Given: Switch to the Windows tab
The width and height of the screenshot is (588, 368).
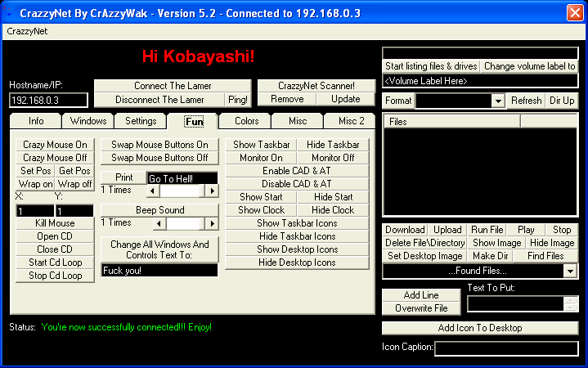Looking at the screenshot, I should [x=88, y=121].
